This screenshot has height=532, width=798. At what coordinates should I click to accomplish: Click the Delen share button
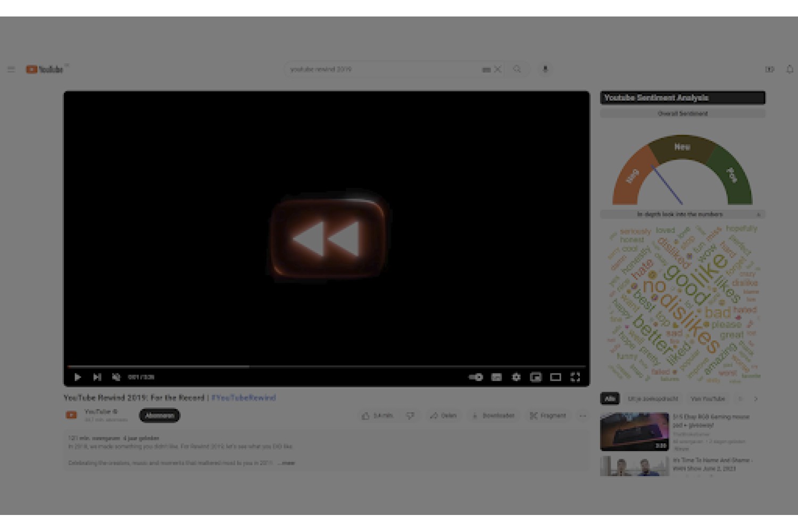(x=443, y=415)
